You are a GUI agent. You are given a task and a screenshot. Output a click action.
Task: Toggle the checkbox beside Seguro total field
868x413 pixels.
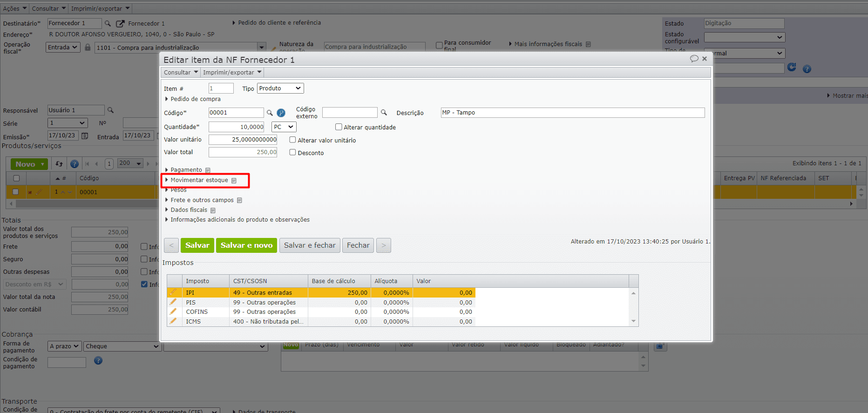(144, 259)
